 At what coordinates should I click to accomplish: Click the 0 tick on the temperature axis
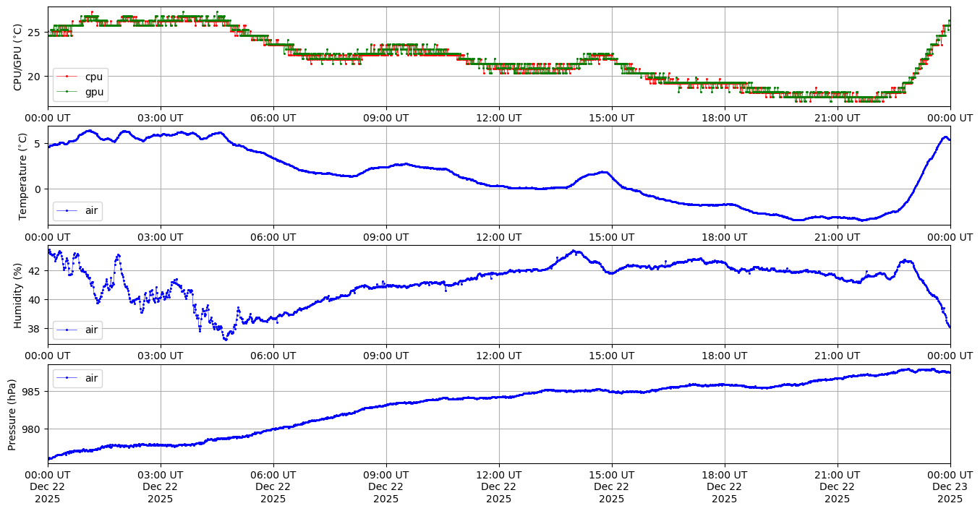(39, 189)
